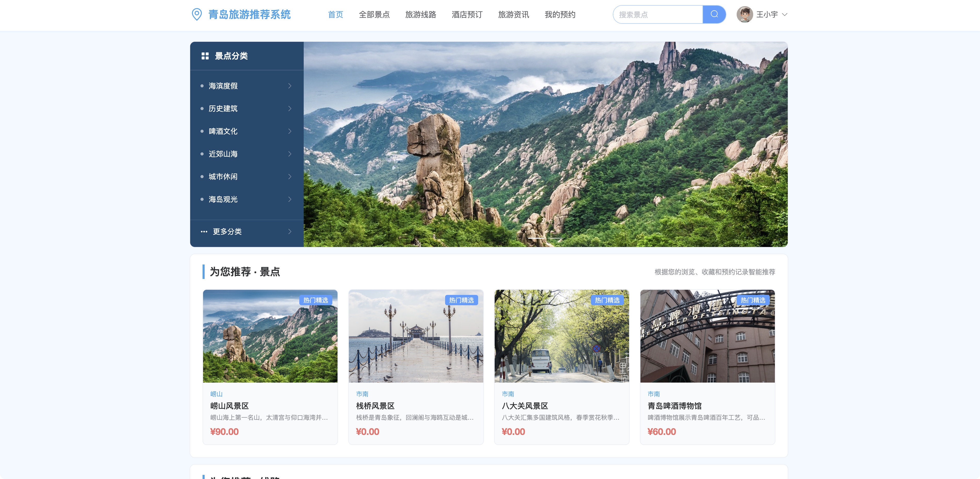980x479 pixels.
Task: Open the 更多分类 entry
Action: pos(247,232)
